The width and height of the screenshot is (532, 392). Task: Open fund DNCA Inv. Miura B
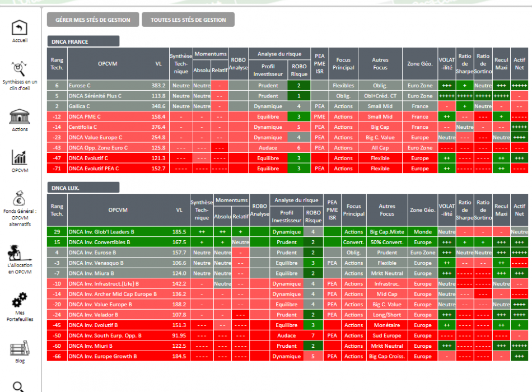tap(91, 273)
